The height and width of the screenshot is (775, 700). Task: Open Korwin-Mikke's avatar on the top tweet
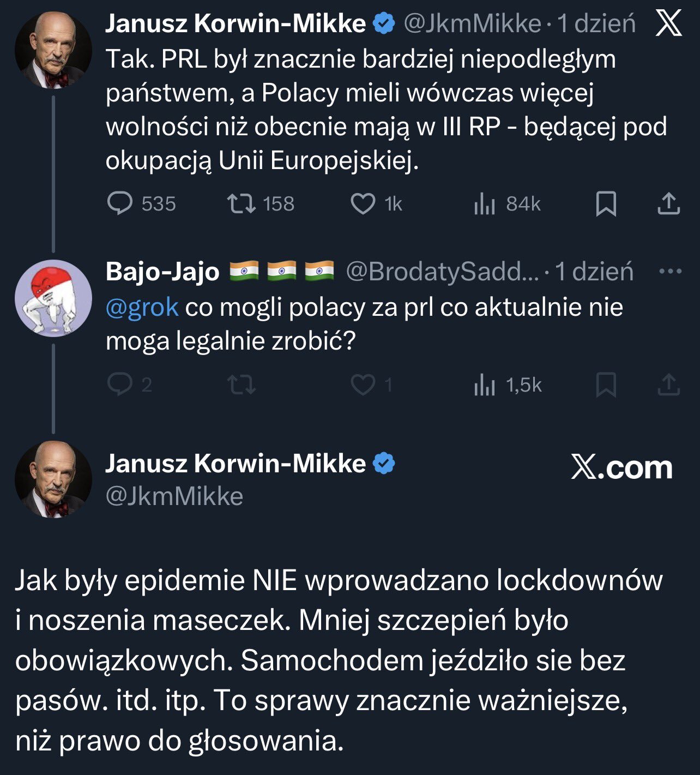click(53, 50)
